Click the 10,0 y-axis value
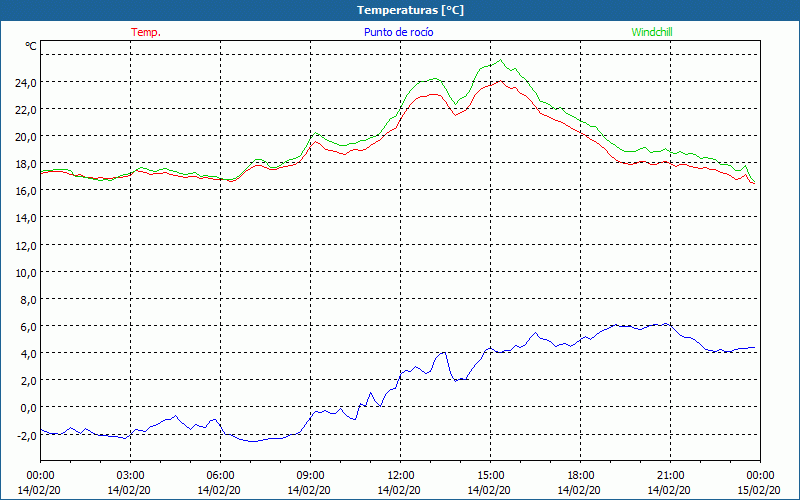 point(26,272)
